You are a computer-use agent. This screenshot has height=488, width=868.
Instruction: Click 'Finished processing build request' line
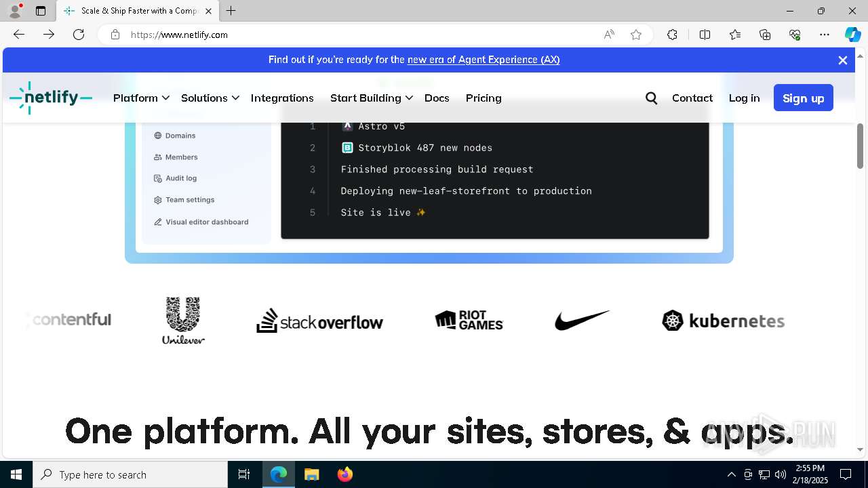[x=437, y=169]
